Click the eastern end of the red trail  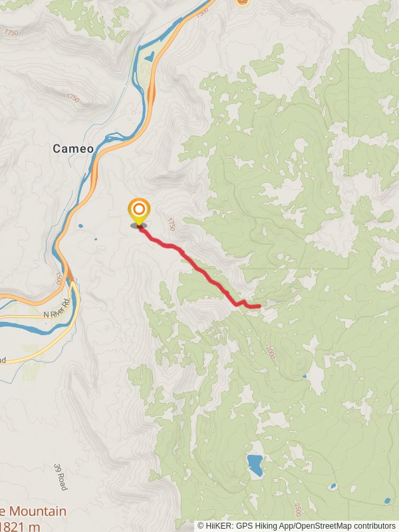click(x=259, y=307)
